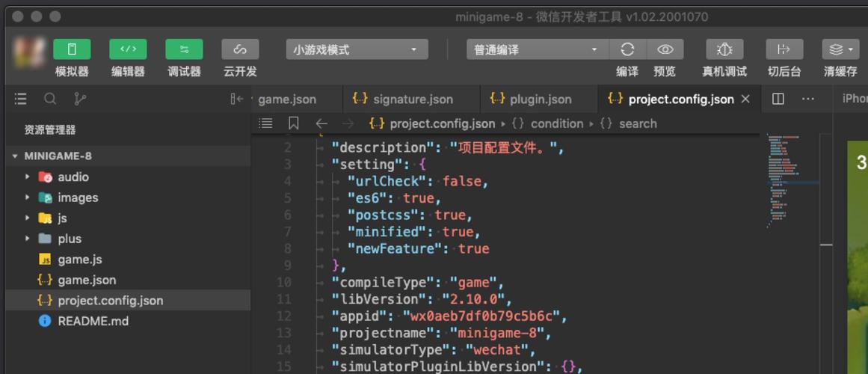The image size is (868, 374).
Task: Start 真机调试 remote device debugging
Action: coord(724,49)
